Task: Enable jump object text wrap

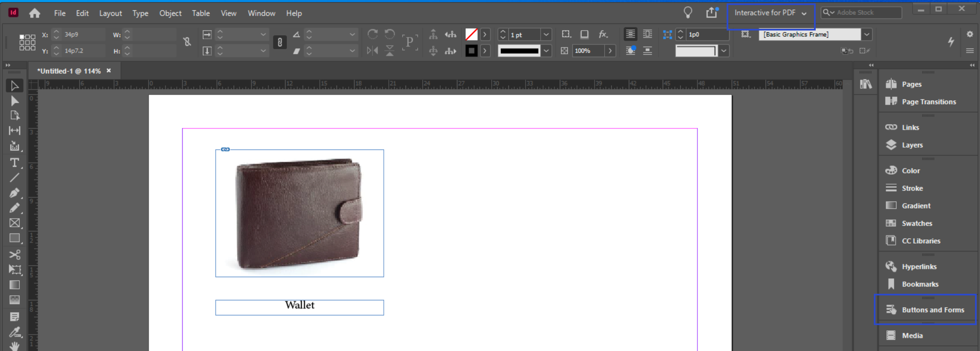Action: (x=648, y=51)
